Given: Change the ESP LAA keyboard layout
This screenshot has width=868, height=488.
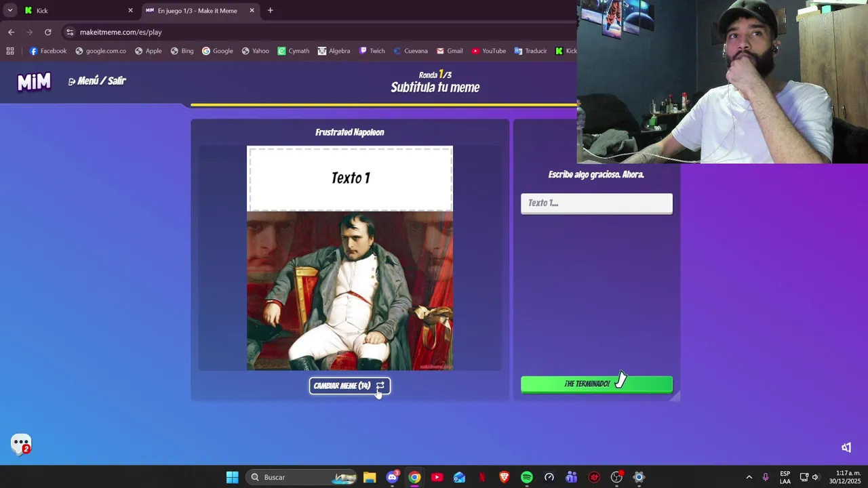Looking at the screenshot, I should 785,477.
